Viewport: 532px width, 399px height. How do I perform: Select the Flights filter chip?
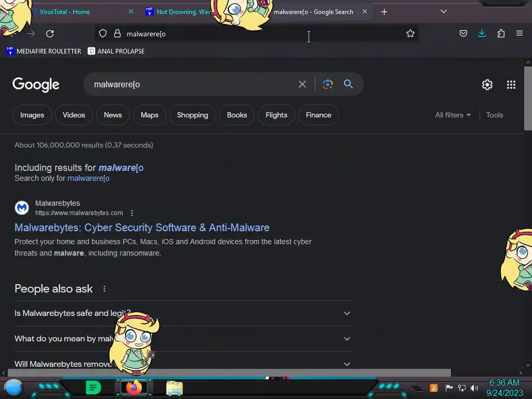276,115
